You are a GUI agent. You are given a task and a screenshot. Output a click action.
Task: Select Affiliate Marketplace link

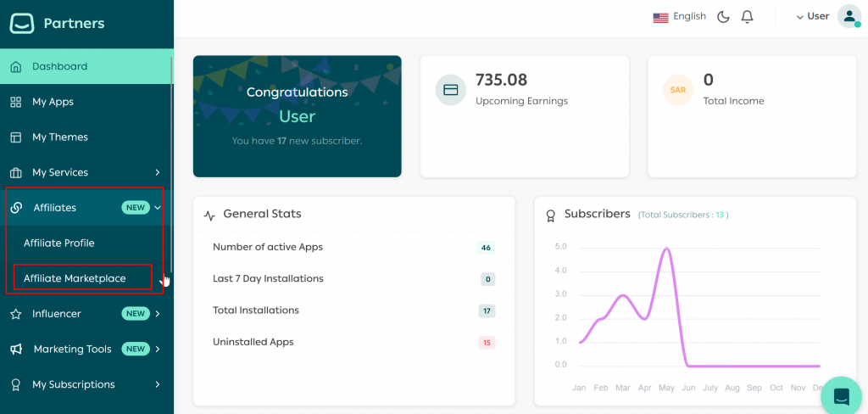pyautogui.click(x=75, y=278)
